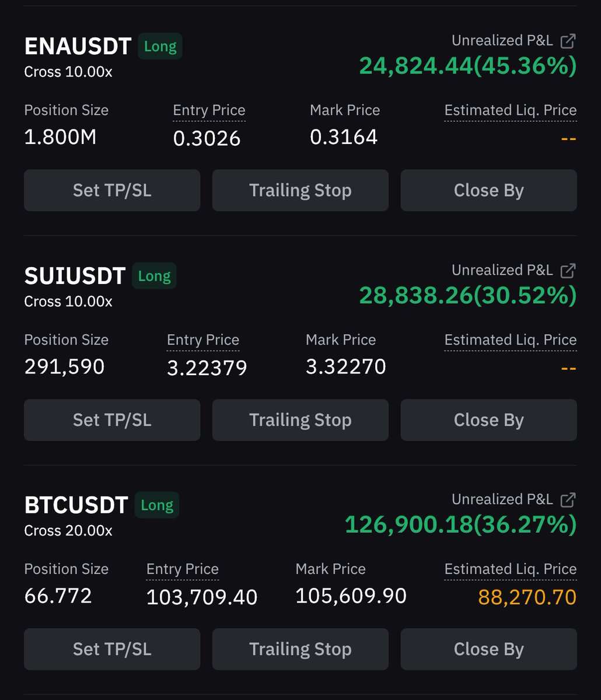Open share icon beside SUIUSDT Unrealized P&L
This screenshot has width=601, height=700.
[568, 271]
